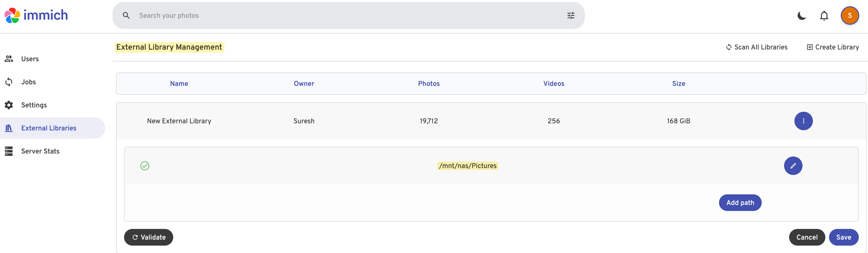Open notifications bell
The height and width of the screenshot is (253, 868).
click(x=824, y=16)
